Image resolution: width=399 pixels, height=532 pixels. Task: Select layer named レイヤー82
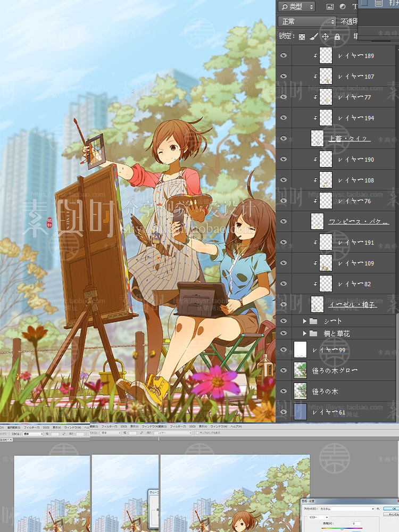354,284
